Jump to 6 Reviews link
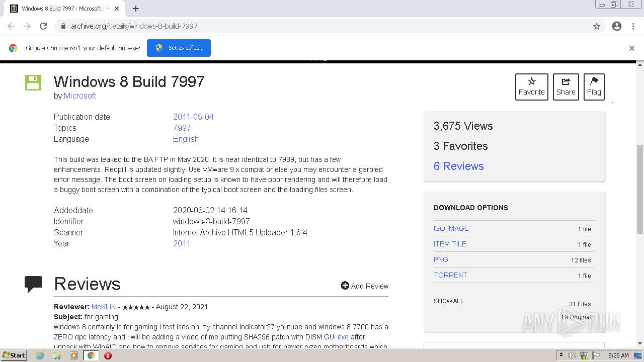The height and width of the screenshot is (362, 644). click(x=459, y=166)
